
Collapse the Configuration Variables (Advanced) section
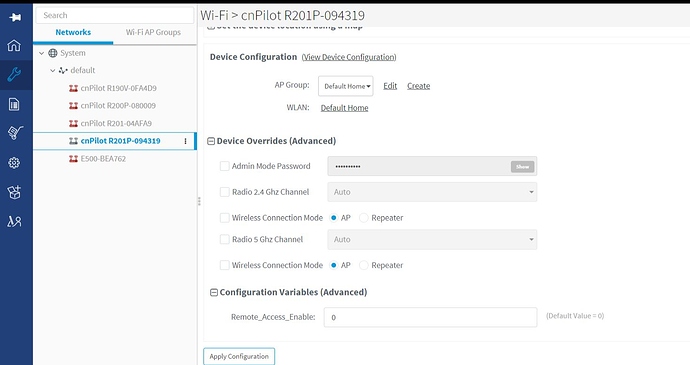[214, 292]
